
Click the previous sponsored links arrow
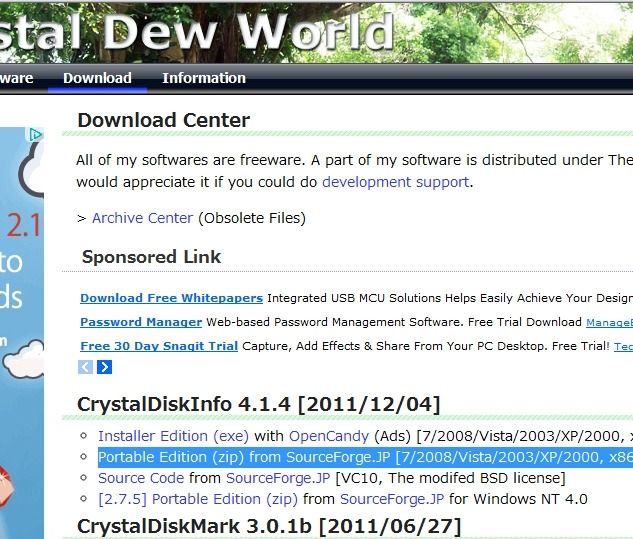(x=85, y=367)
